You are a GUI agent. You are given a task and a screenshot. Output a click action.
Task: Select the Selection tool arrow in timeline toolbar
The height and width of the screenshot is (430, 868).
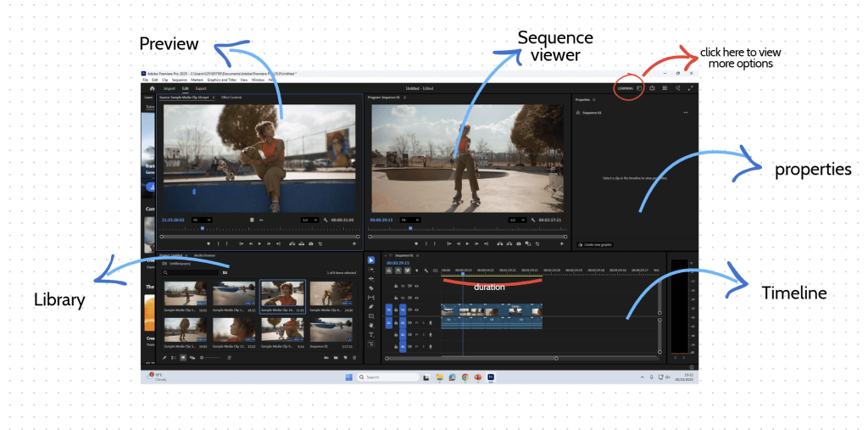point(371,260)
